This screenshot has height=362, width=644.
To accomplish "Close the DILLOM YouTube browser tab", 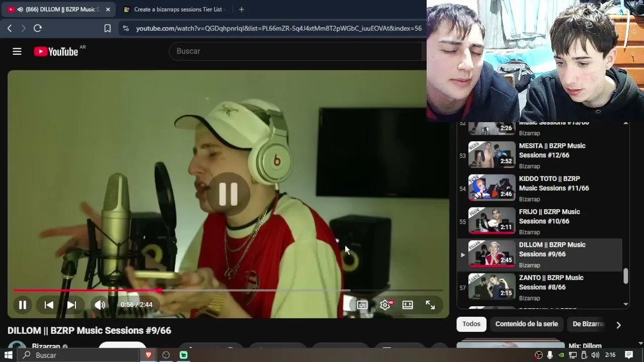I will point(108,10).
